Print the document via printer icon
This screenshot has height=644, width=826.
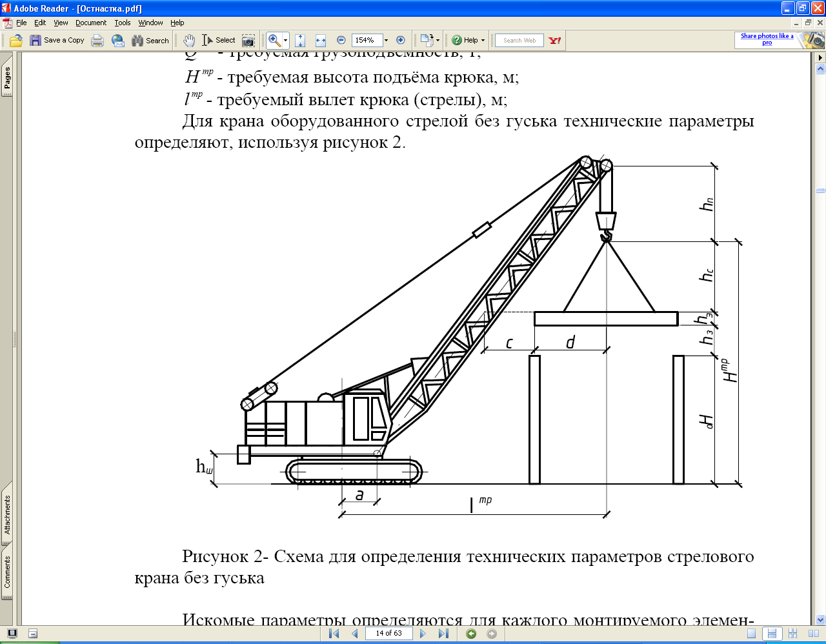[97, 41]
